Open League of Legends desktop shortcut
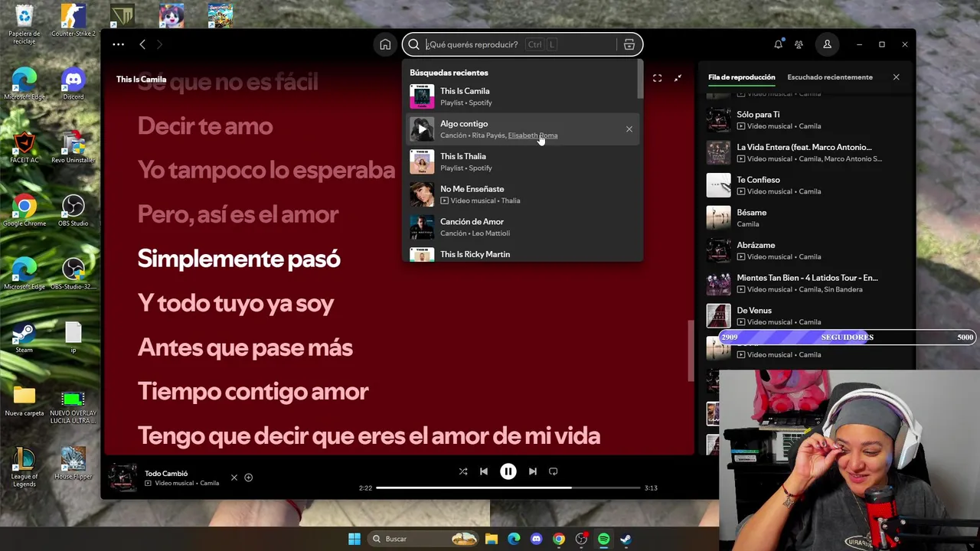This screenshot has height=551, width=980. (24, 467)
